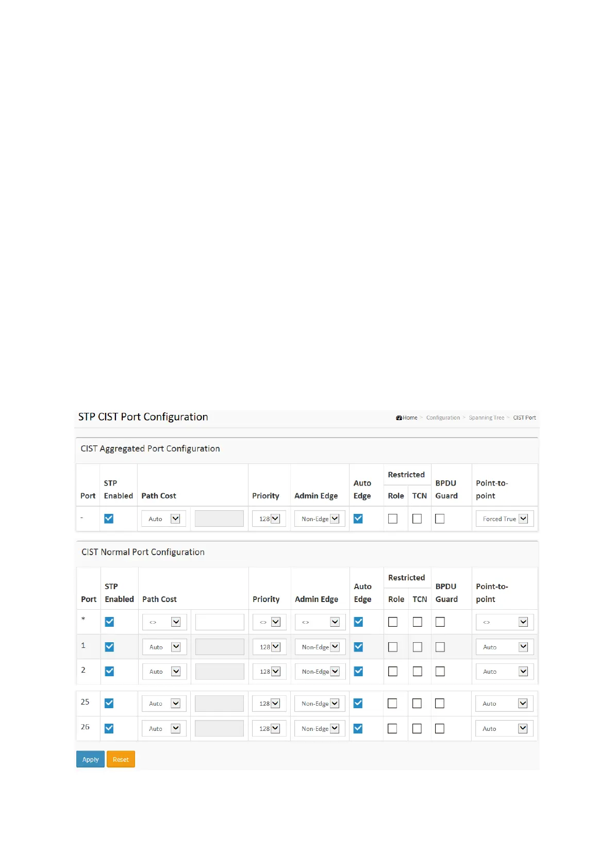Enable BPDU Guard for port 2
The height and width of the screenshot is (868, 614).
click(x=440, y=672)
